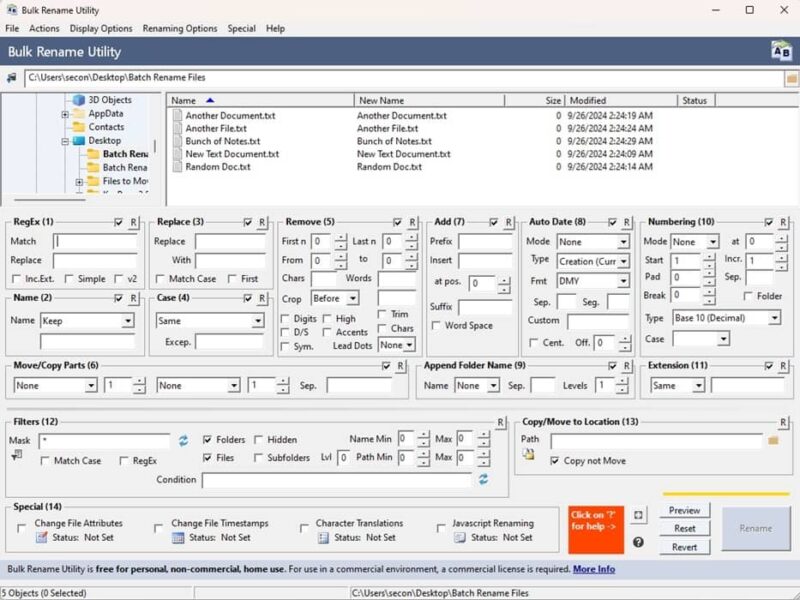The height and width of the screenshot is (600, 800).
Task: Disable the Copy not Move checkbox
Action: (x=555, y=458)
